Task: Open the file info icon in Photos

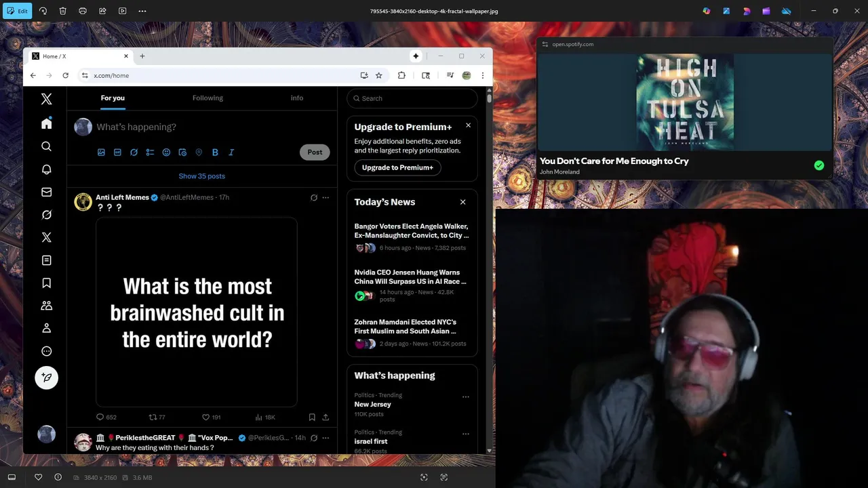Action: click(x=58, y=477)
